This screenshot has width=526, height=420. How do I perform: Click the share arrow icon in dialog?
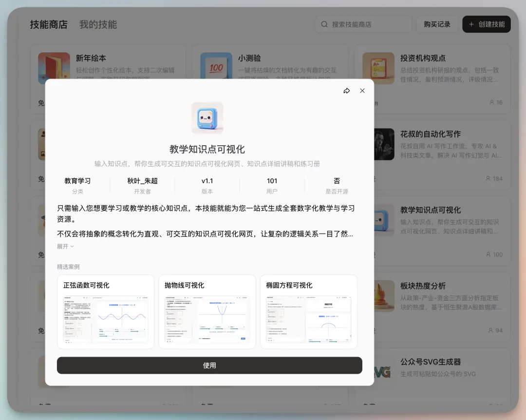[347, 91]
